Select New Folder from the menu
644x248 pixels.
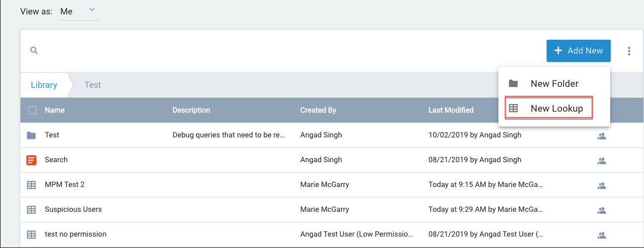click(x=554, y=83)
